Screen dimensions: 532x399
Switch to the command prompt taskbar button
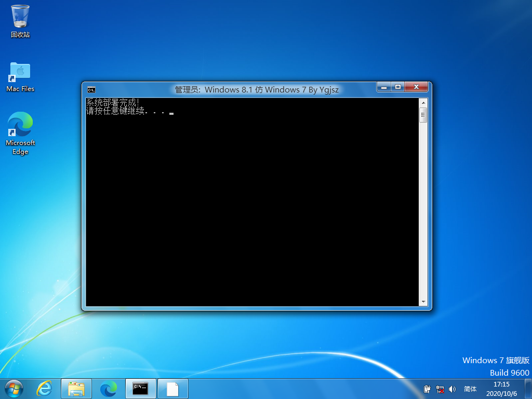tap(140, 389)
